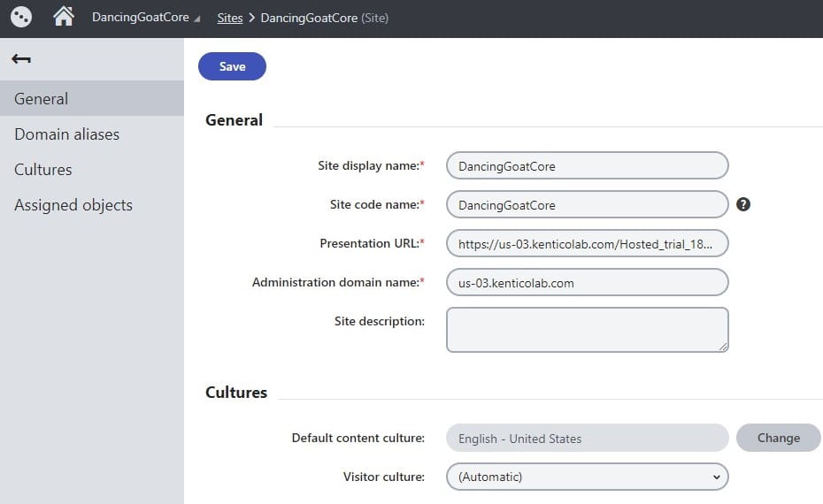Switch to Cultures tab
This screenshot has width=823, height=504.
pyautogui.click(x=92, y=170)
